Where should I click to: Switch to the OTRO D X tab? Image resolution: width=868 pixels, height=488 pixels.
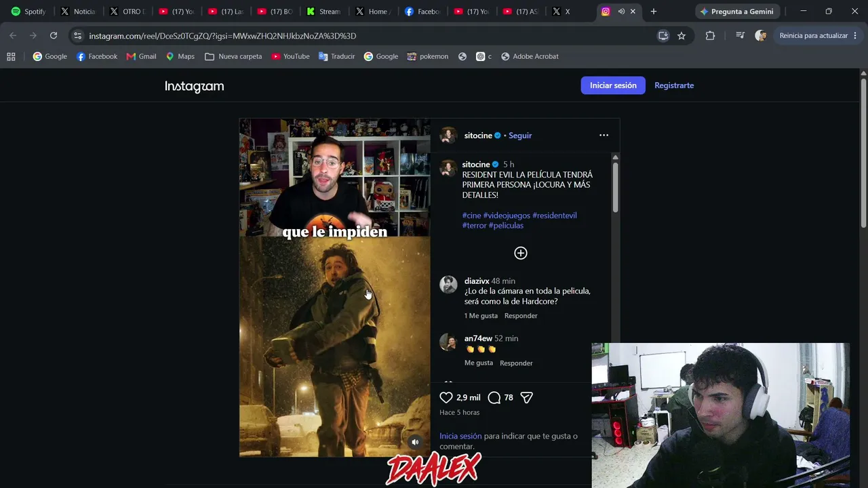(127, 12)
